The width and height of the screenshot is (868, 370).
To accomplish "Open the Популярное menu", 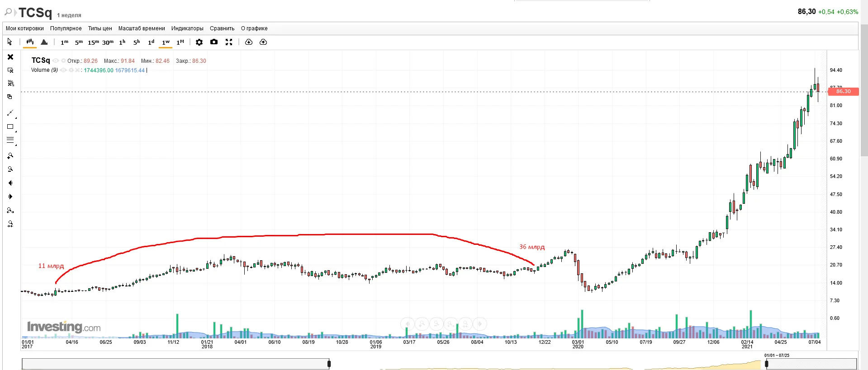I will 66,28.
